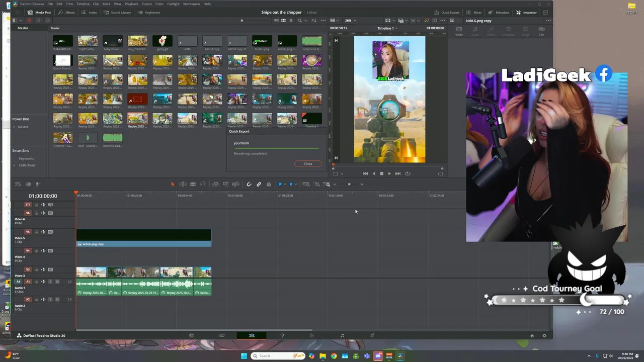644x362 pixels.
Task: Click the Play reverse button
Action: (x=373, y=173)
